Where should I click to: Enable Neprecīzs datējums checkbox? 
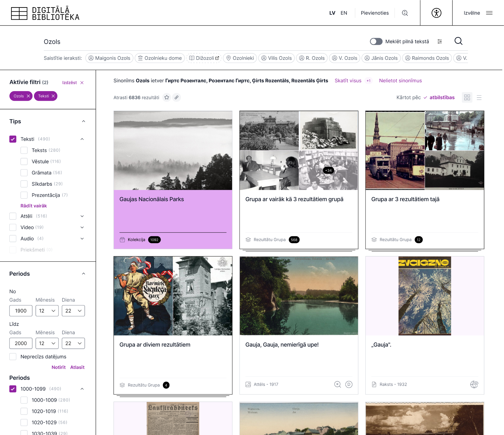click(13, 357)
